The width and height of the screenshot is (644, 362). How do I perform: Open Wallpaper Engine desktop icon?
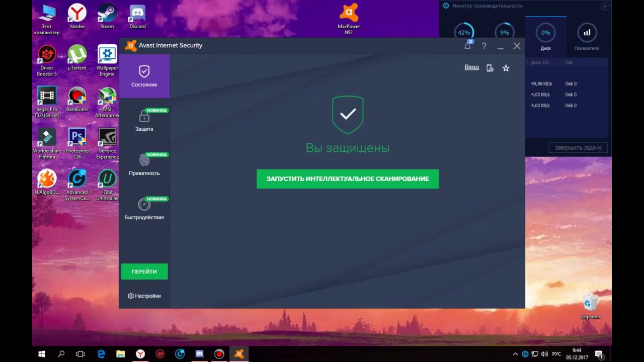point(107,61)
